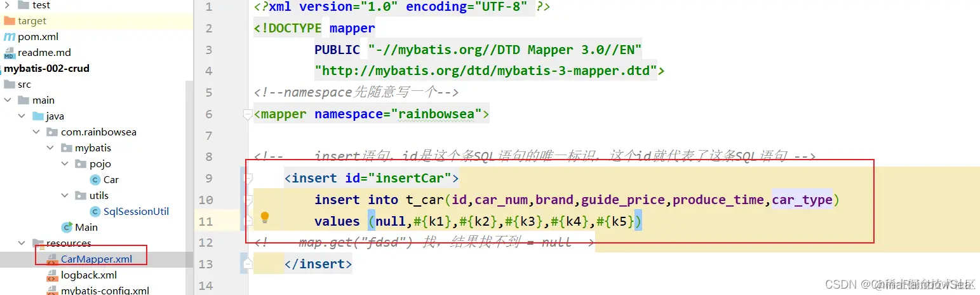Click line number 5 in the gutter
Image resolution: width=980 pixels, height=295 pixels.
210,93
